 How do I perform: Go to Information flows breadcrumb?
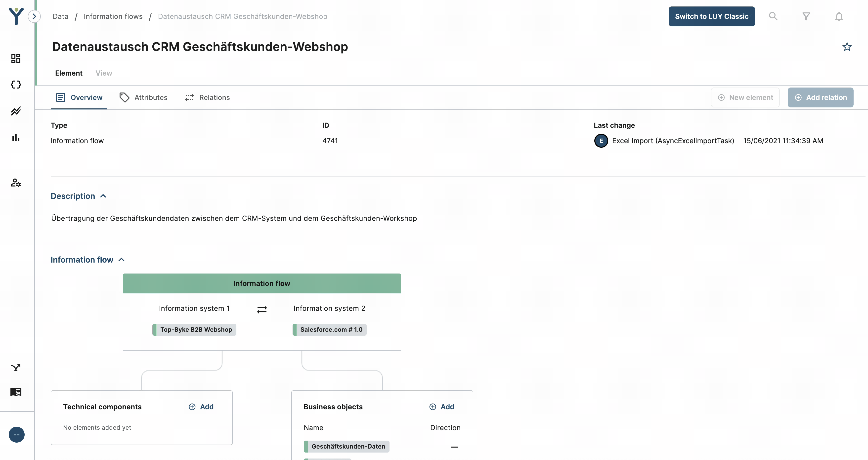[113, 16]
